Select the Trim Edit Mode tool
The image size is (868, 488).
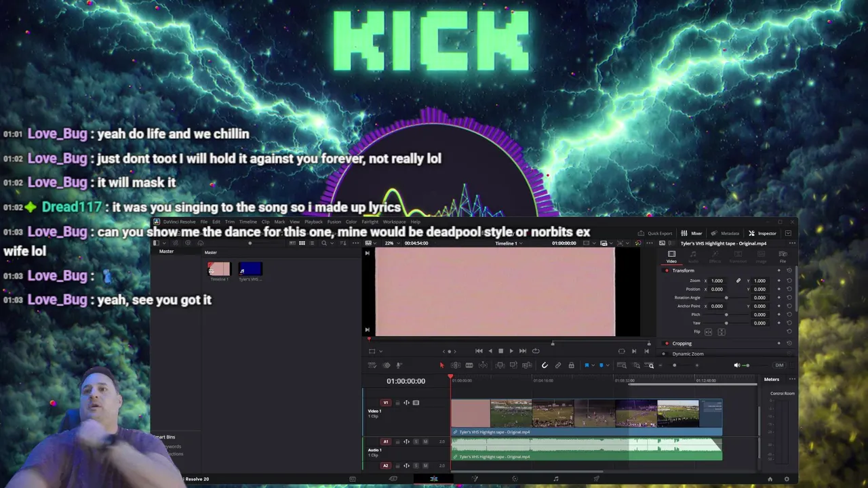[456, 365]
